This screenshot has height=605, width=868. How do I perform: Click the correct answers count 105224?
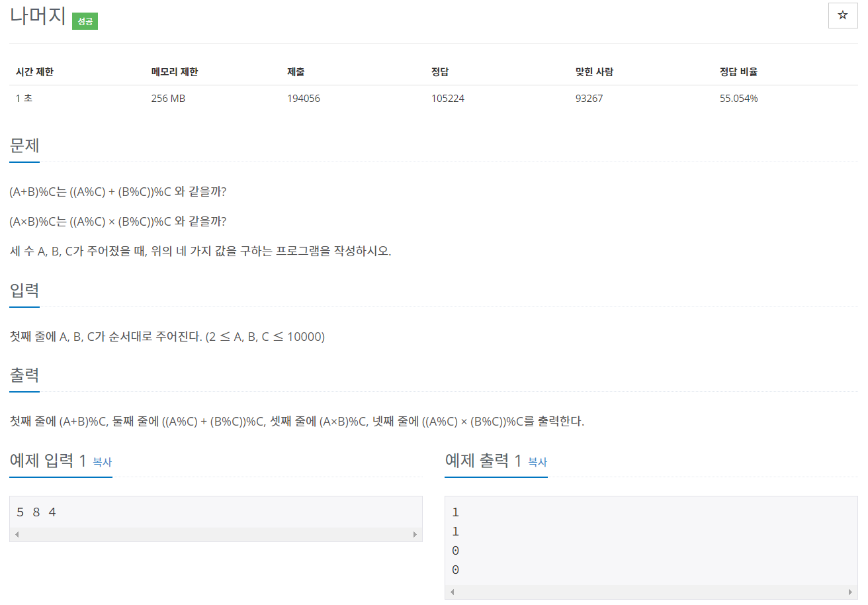[x=448, y=99]
